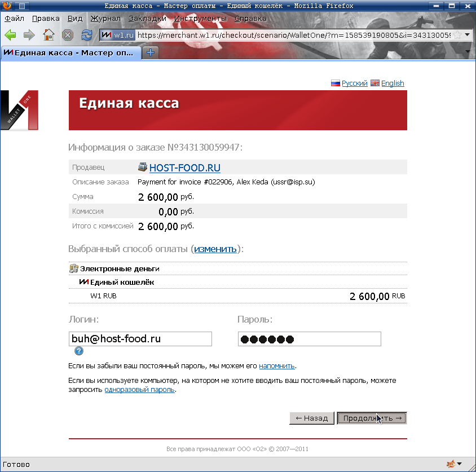Request одноразовый пароль link
The height and width of the screenshot is (472, 476).
(139, 390)
